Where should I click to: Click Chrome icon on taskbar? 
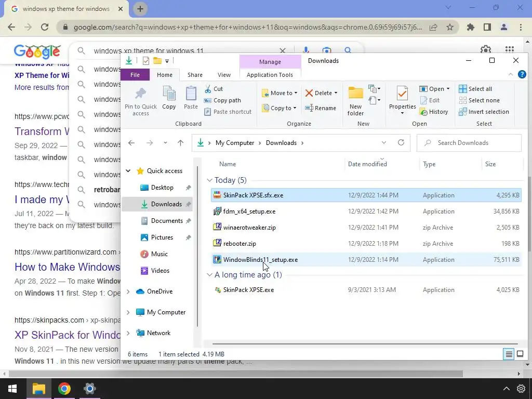tap(64, 389)
